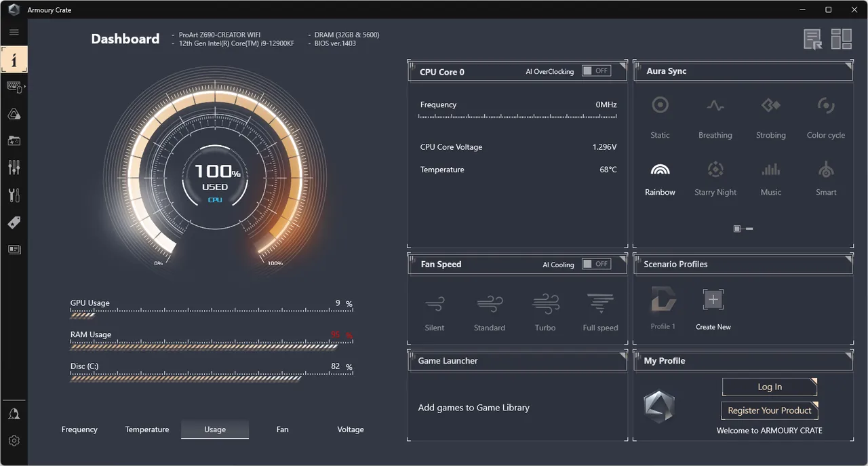Click the ASUS avatar logo in My Profile
Image resolution: width=868 pixels, height=466 pixels.
(x=658, y=407)
